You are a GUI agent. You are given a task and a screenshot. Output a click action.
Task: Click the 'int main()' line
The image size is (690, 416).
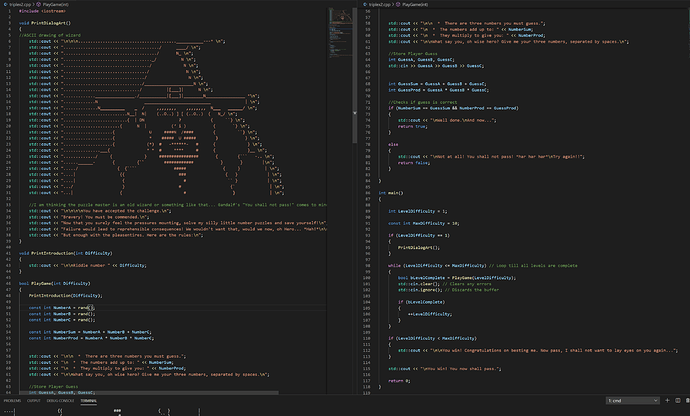click(x=391, y=193)
